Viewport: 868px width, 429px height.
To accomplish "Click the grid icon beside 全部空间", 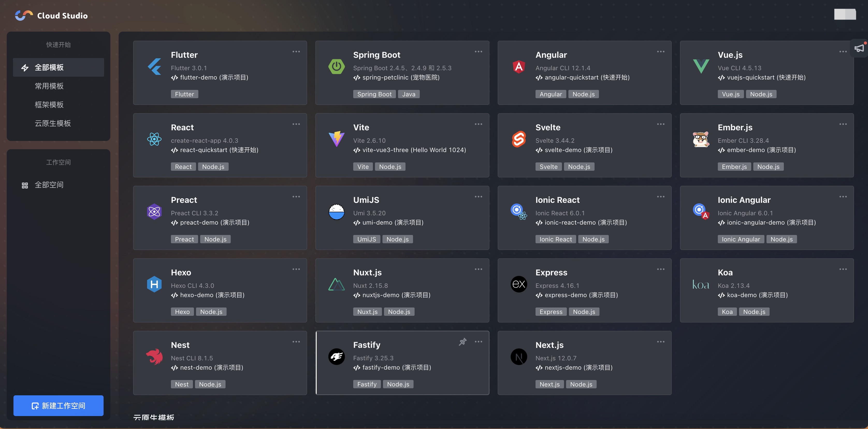I will point(25,185).
